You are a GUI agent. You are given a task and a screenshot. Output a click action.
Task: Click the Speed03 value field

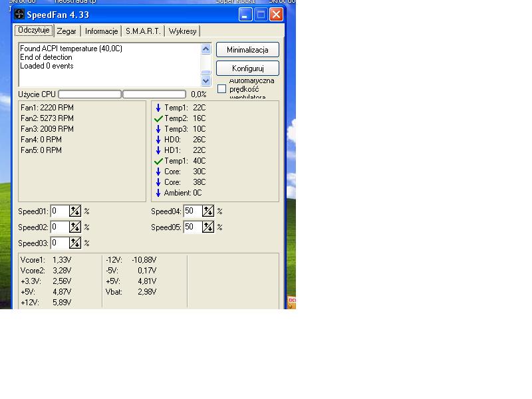60,243
